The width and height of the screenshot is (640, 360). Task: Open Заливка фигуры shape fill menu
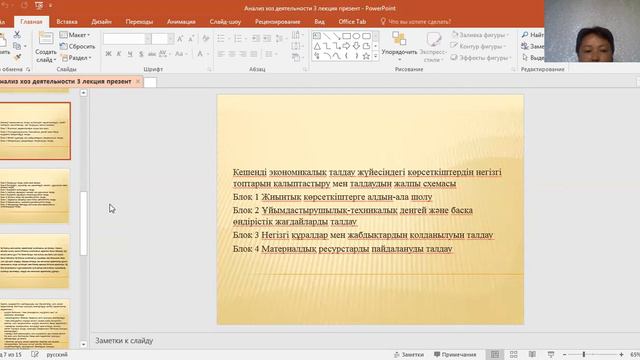(x=480, y=35)
